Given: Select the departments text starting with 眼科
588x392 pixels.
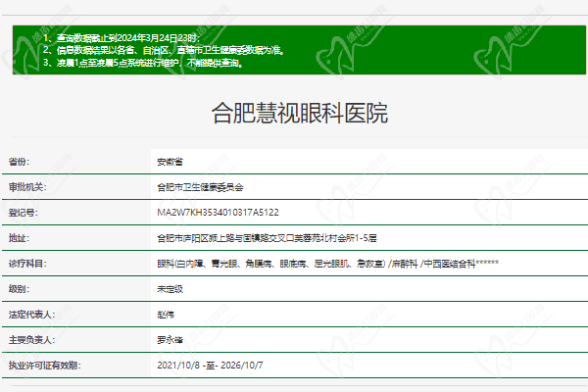Looking at the screenshot, I should (x=327, y=264).
